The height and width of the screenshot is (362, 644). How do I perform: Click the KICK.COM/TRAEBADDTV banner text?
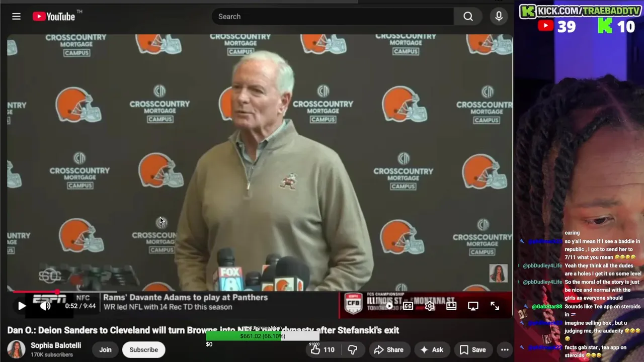click(589, 11)
